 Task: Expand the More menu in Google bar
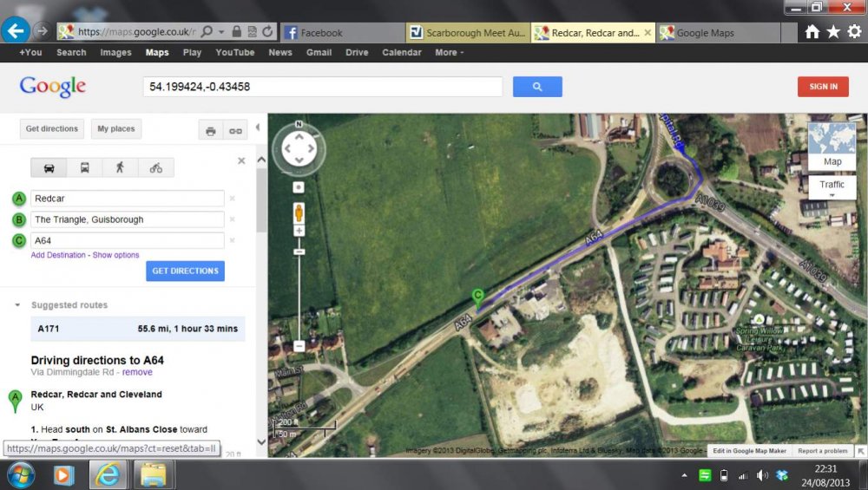point(448,52)
